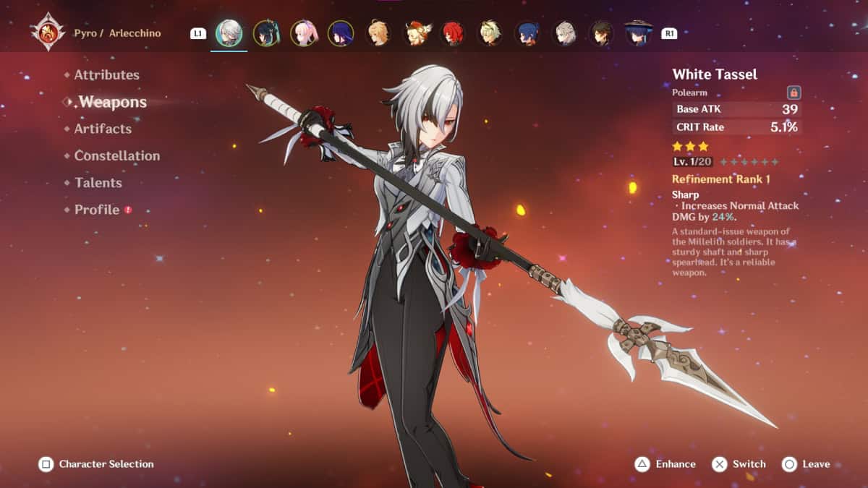
Task: Click Switch to change the weapon
Action: pos(739,464)
